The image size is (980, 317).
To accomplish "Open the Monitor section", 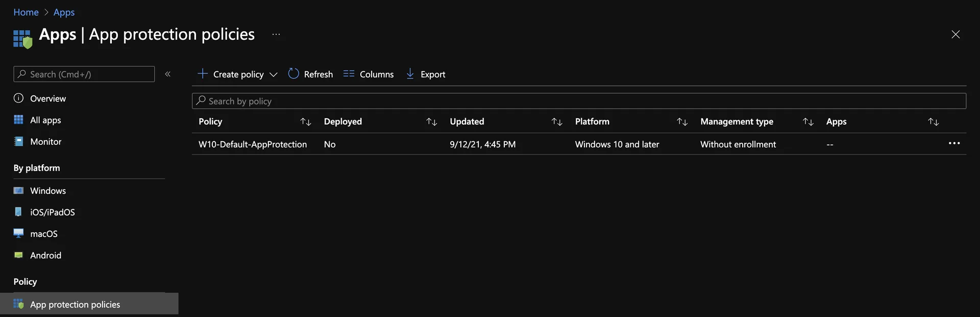I will point(45,141).
